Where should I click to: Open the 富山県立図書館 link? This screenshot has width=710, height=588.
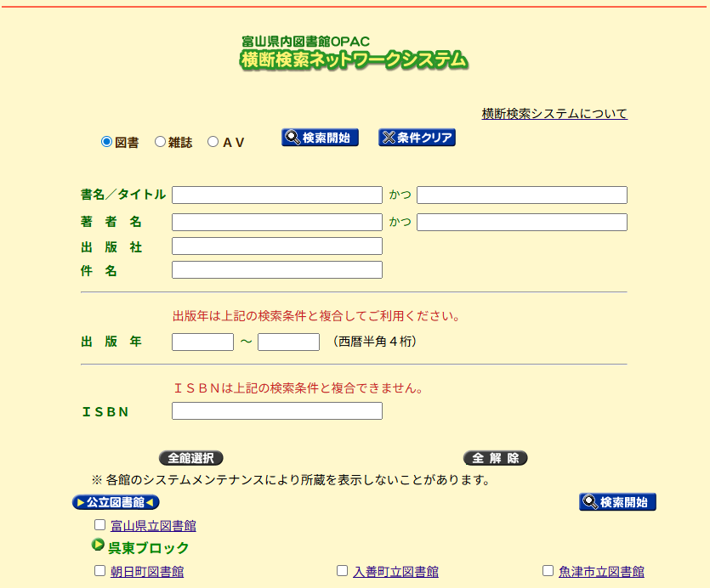pyautogui.click(x=153, y=526)
